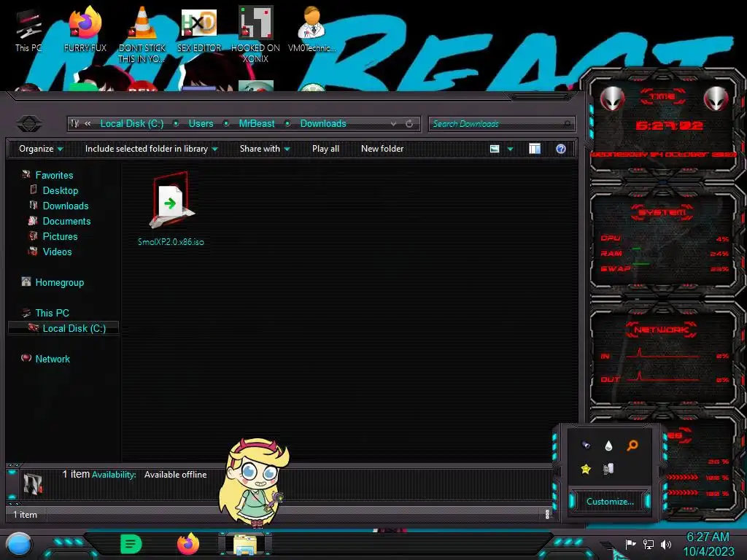Click the Downloads breadcrumb segment
The width and height of the screenshot is (747, 560).
[323, 124]
